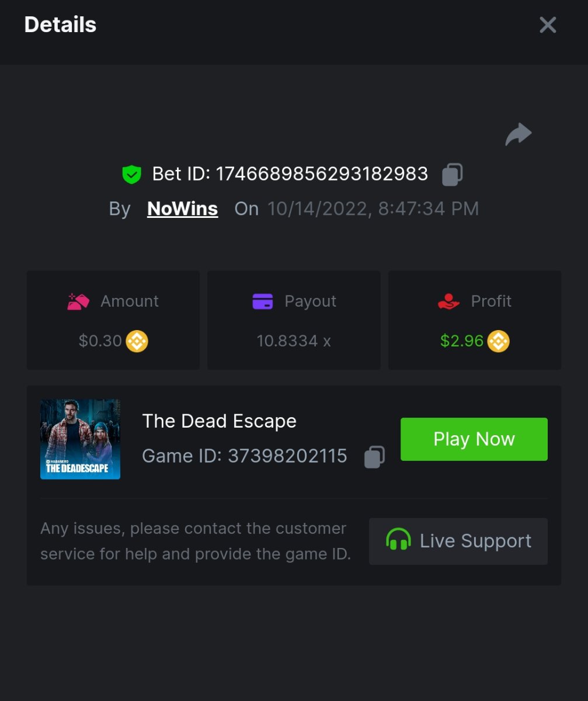The height and width of the screenshot is (701, 588).
Task: Click the Game ID number text
Action: point(287,456)
